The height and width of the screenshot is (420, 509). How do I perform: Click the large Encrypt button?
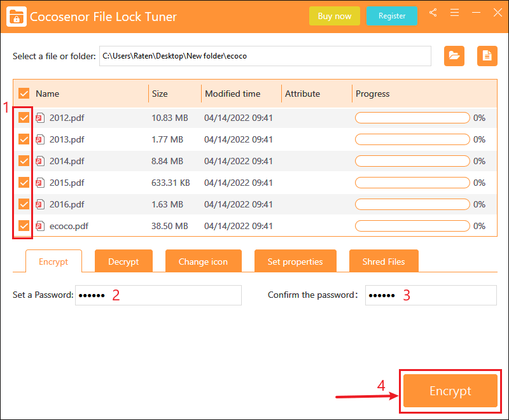[450, 391]
